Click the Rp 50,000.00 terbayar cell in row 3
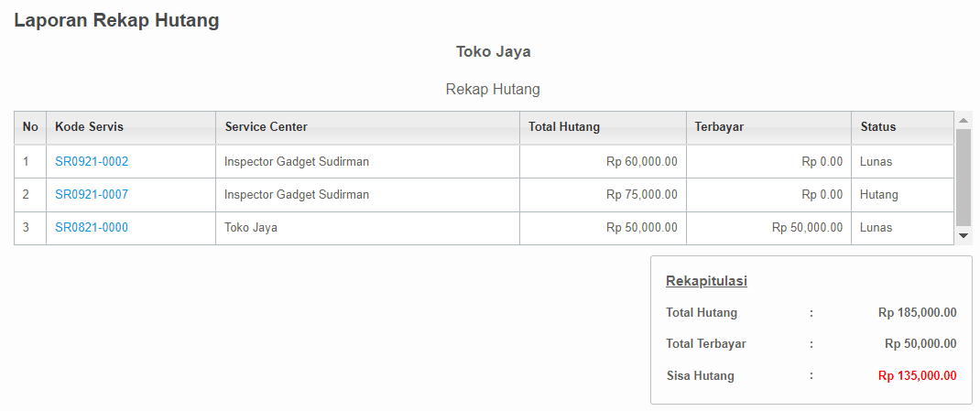This screenshot has height=411, width=980. [x=768, y=228]
